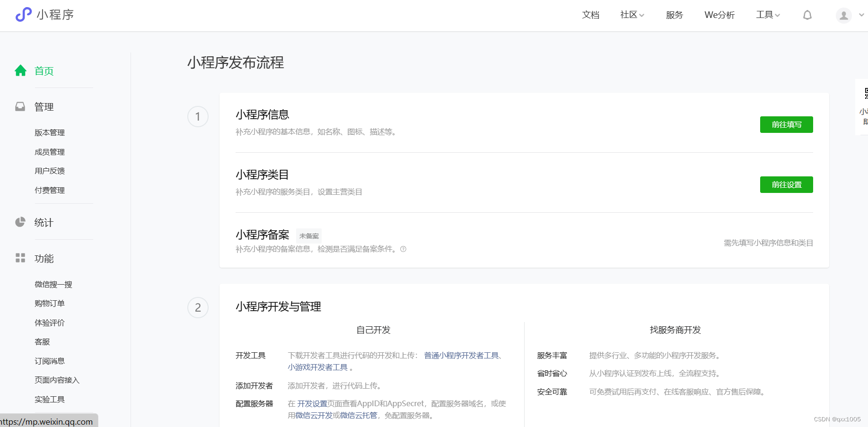Open 文档 in the top navigation
Image resolution: width=868 pixels, height=427 pixels.
point(590,15)
